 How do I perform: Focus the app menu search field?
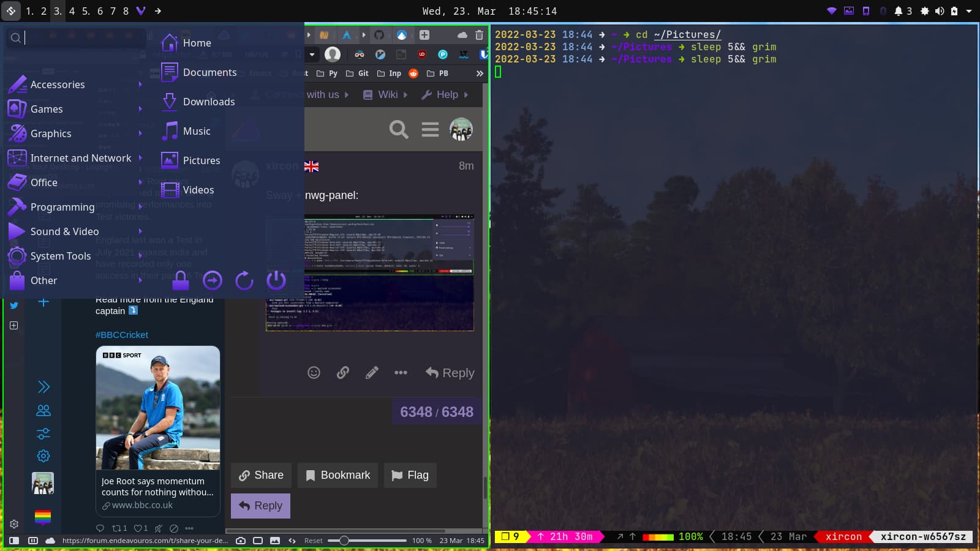point(77,38)
